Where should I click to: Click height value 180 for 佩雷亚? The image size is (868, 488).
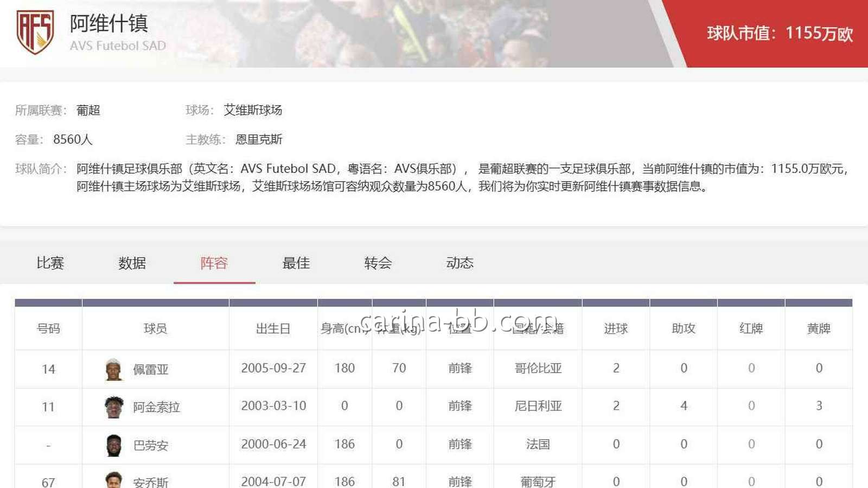click(344, 368)
